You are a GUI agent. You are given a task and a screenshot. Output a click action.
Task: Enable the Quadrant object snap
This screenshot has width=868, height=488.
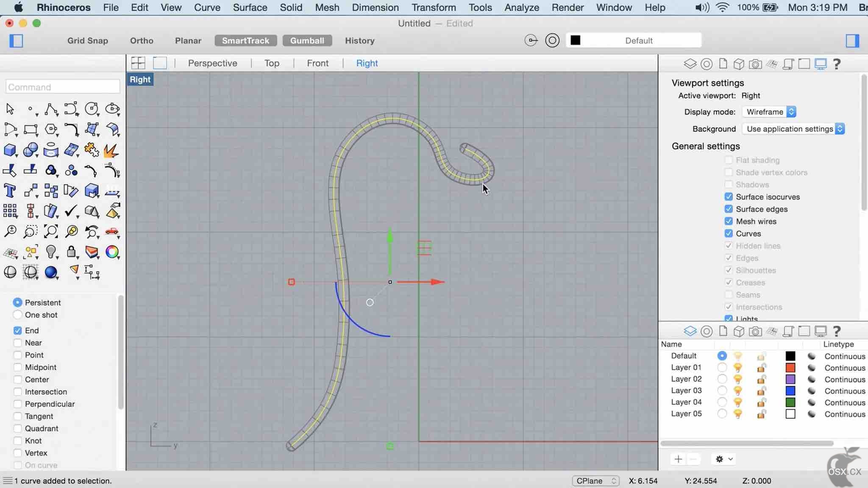click(x=17, y=429)
